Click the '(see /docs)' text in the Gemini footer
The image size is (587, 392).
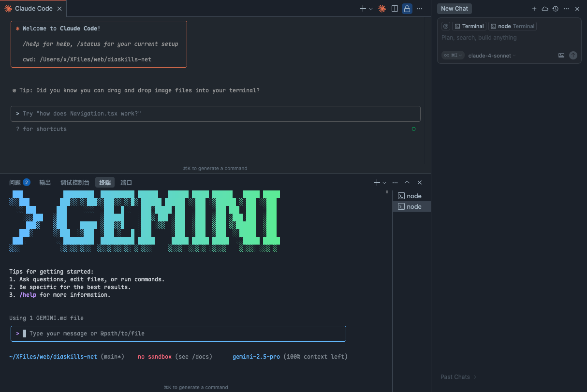(x=193, y=357)
